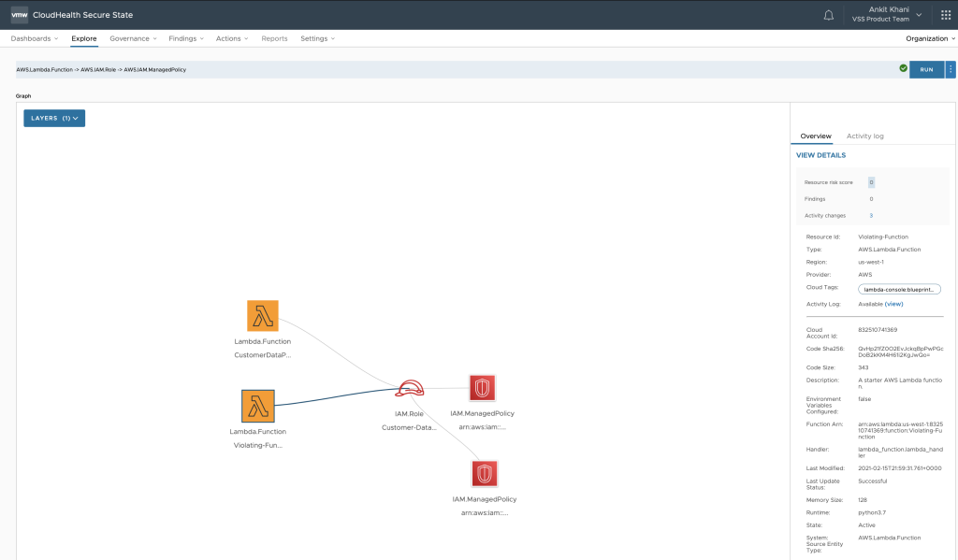Click the lambda-console:blueprint cloud tag

pos(899,290)
